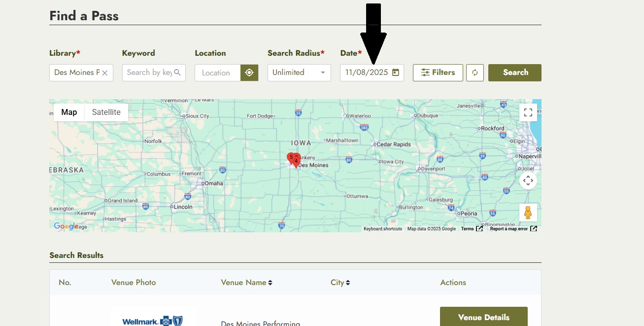Use current location crosshair button

pyautogui.click(x=249, y=73)
